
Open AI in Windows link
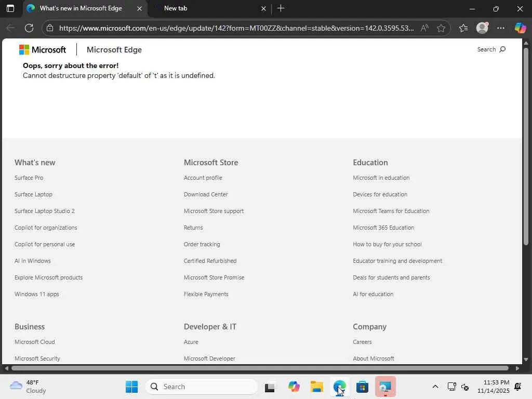(x=33, y=261)
